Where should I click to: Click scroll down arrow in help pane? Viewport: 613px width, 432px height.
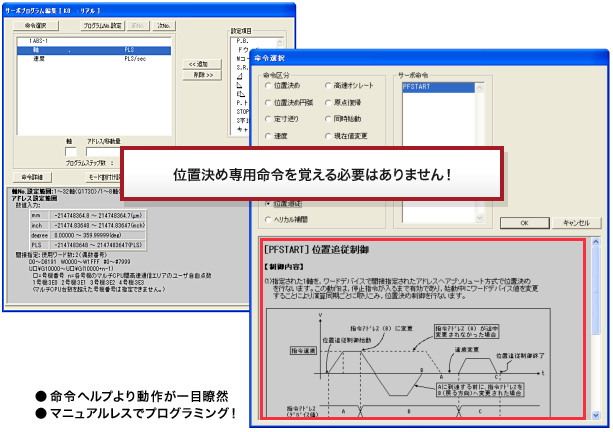point(595,414)
